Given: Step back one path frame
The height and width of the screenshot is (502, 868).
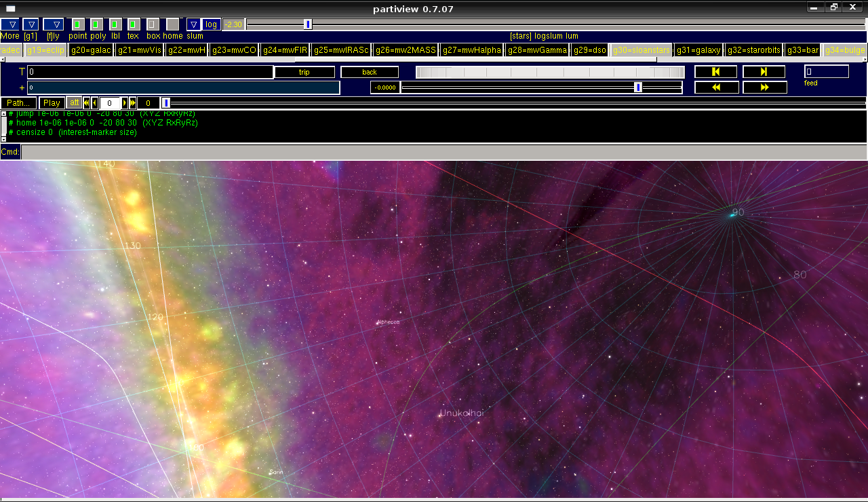Looking at the screenshot, I should pyautogui.click(x=95, y=103).
